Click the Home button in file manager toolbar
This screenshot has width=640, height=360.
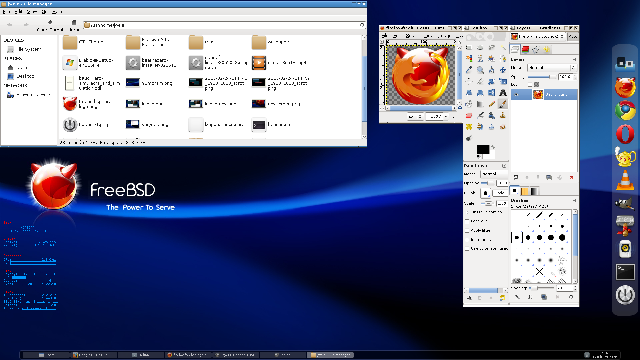point(74,24)
